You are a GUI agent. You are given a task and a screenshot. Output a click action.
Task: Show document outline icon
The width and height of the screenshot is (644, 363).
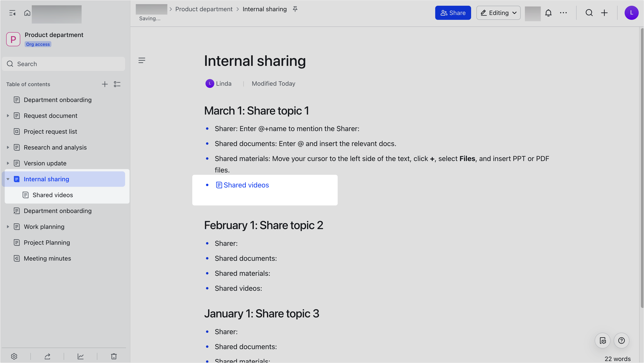coord(142,60)
